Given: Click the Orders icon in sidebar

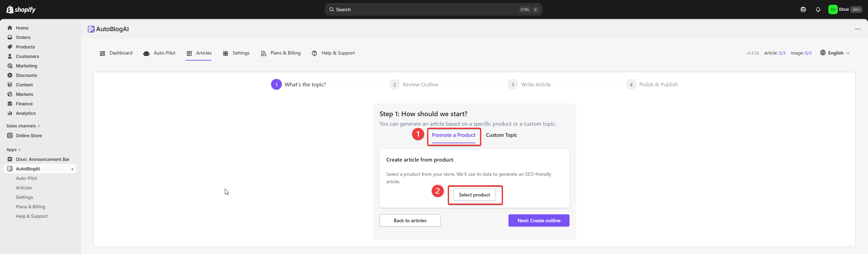Looking at the screenshot, I should coord(10,37).
